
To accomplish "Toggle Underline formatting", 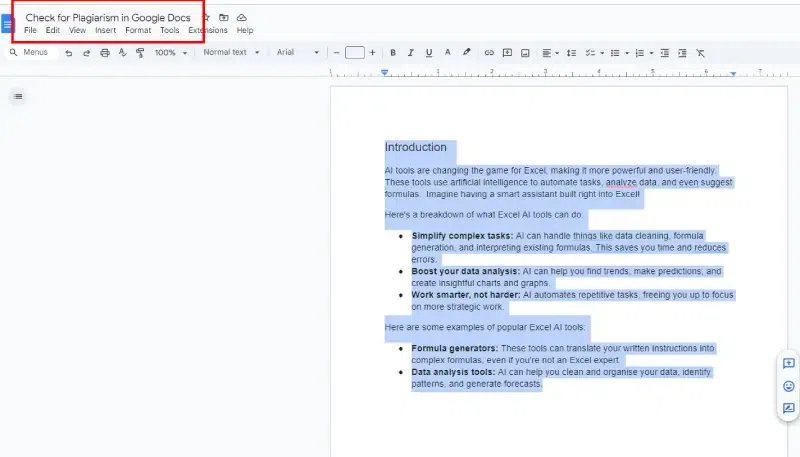I will [429, 53].
